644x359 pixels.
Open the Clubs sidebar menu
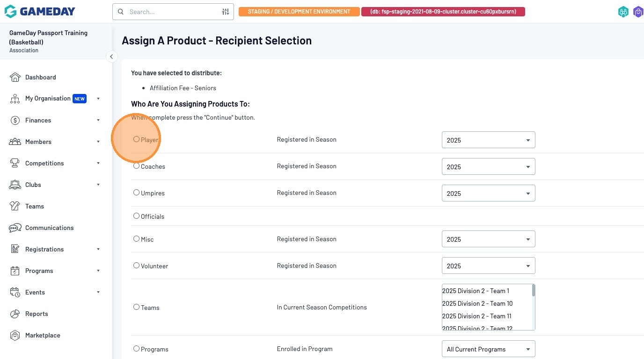[33, 185]
